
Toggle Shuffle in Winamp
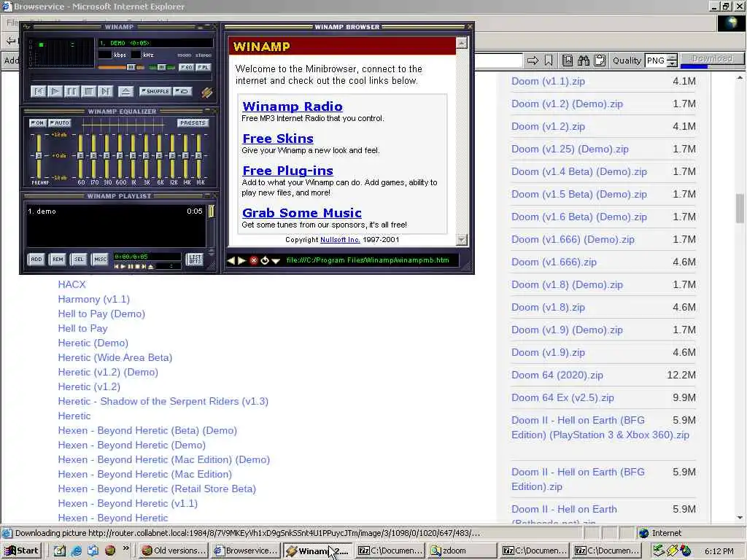pos(155,91)
